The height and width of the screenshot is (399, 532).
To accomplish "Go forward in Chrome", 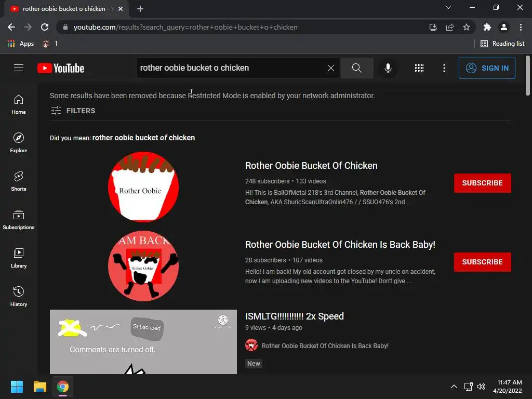I will 28,27.
